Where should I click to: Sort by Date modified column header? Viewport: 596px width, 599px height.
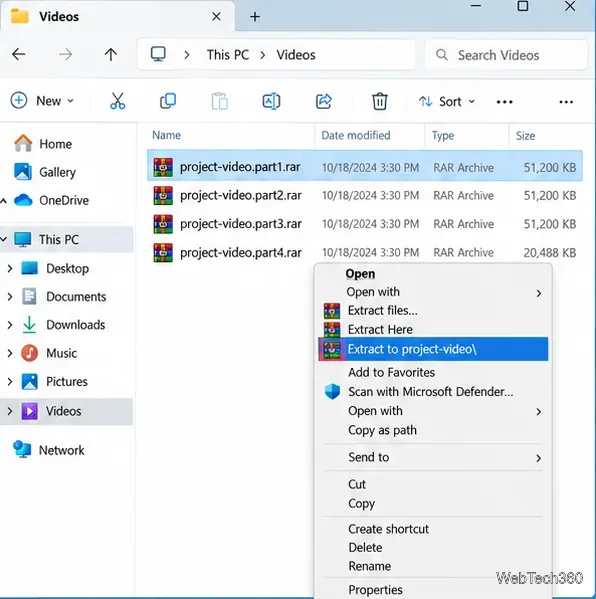click(x=356, y=135)
